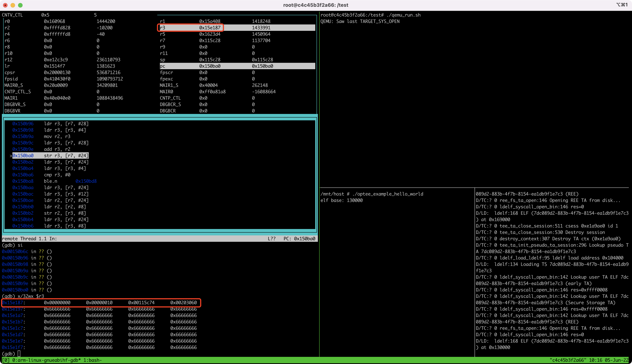632x364 pixels.
Task: Click stepped address 0x00150b6c in gdb history
Action: [15, 251]
